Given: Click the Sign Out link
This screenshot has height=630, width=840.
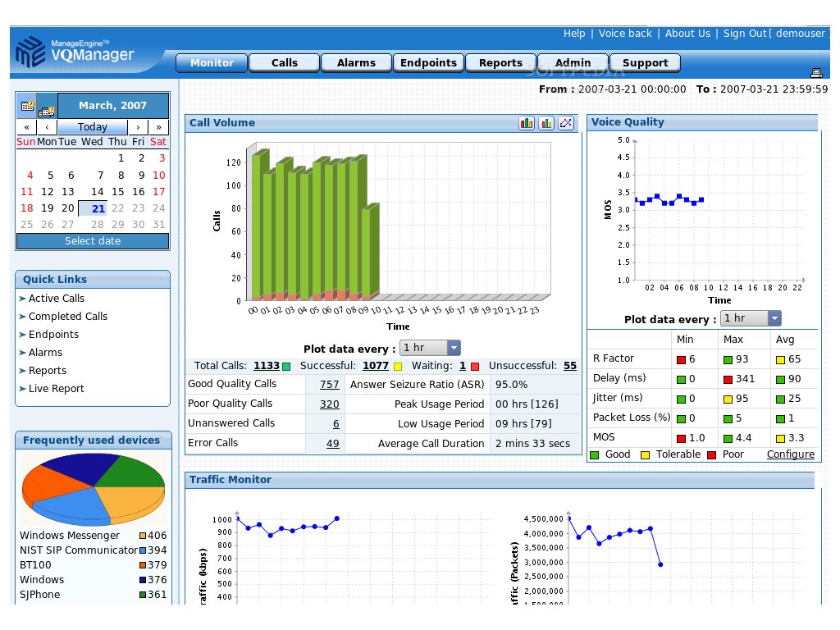Looking at the screenshot, I should click(x=745, y=33).
